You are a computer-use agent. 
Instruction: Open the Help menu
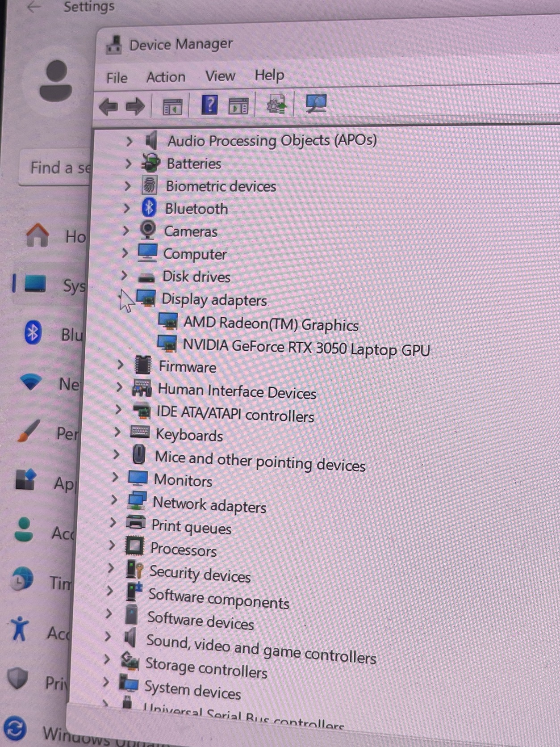269,75
